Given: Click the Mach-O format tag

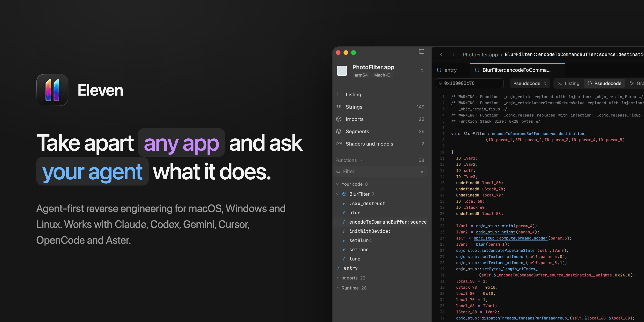Looking at the screenshot, I should pos(382,75).
